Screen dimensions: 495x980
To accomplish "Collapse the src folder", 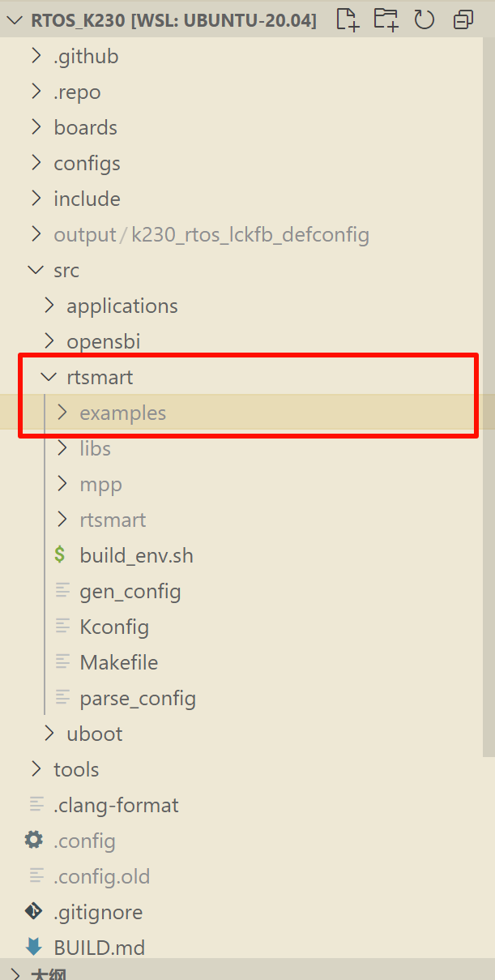I will (66, 270).
